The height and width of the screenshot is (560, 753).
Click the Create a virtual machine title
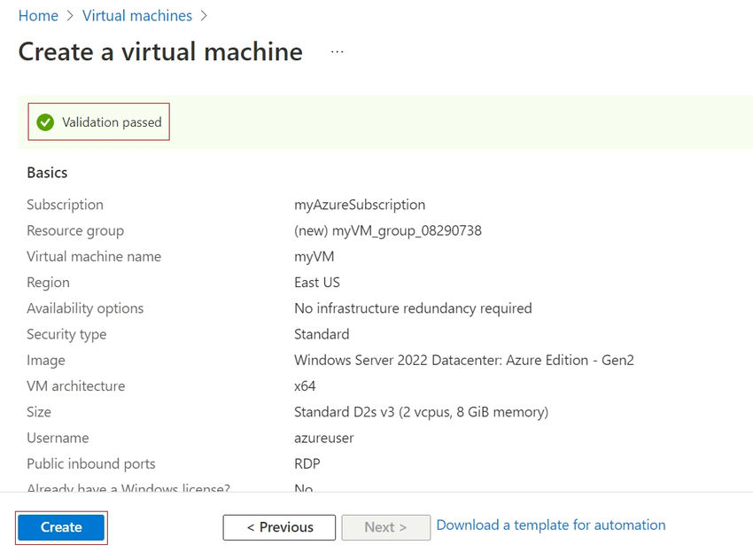(x=159, y=51)
